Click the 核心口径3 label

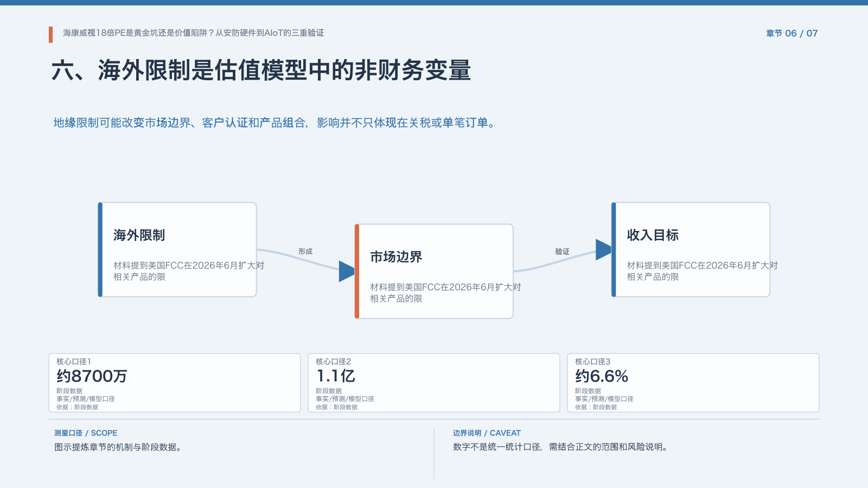tap(592, 362)
